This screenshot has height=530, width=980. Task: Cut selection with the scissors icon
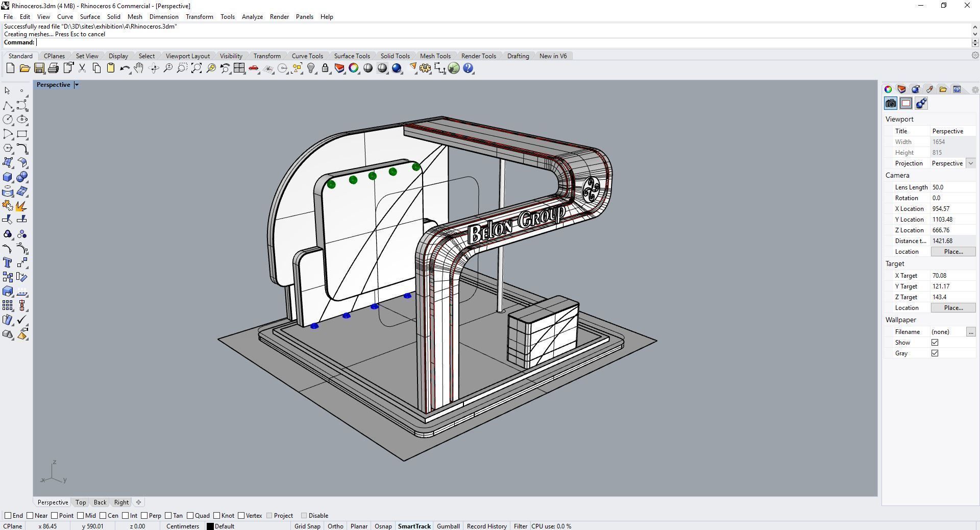click(x=82, y=68)
